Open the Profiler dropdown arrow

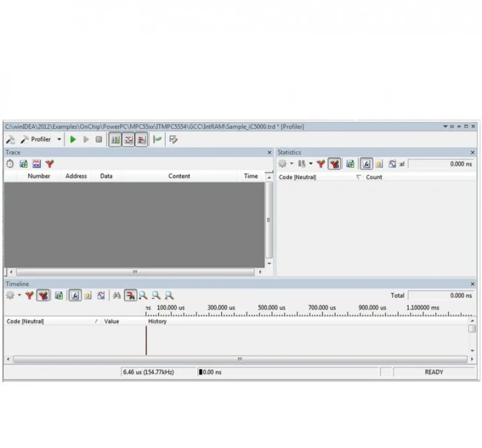tap(59, 139)
